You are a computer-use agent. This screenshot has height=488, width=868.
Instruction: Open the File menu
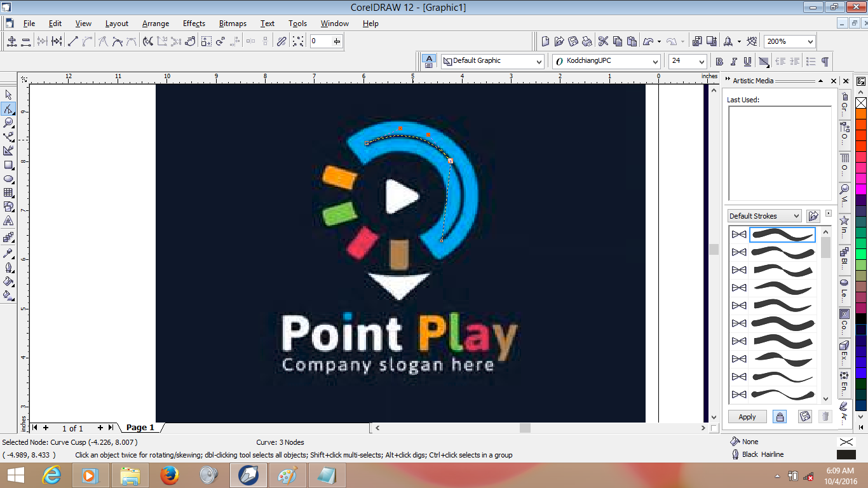pyautogui.click(x=29, y=24)
